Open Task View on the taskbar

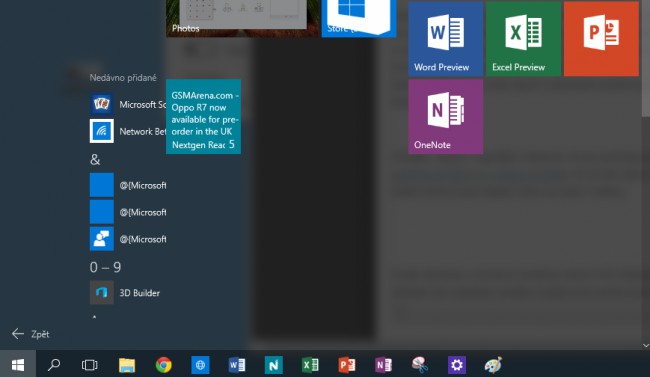[90, 365]
